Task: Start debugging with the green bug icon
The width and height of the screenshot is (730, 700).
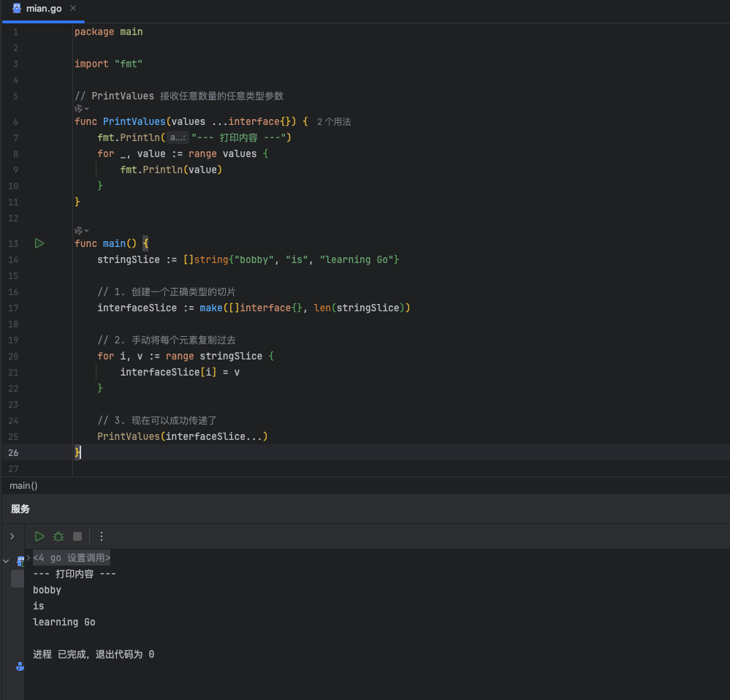Action: [x=58, y=536]
